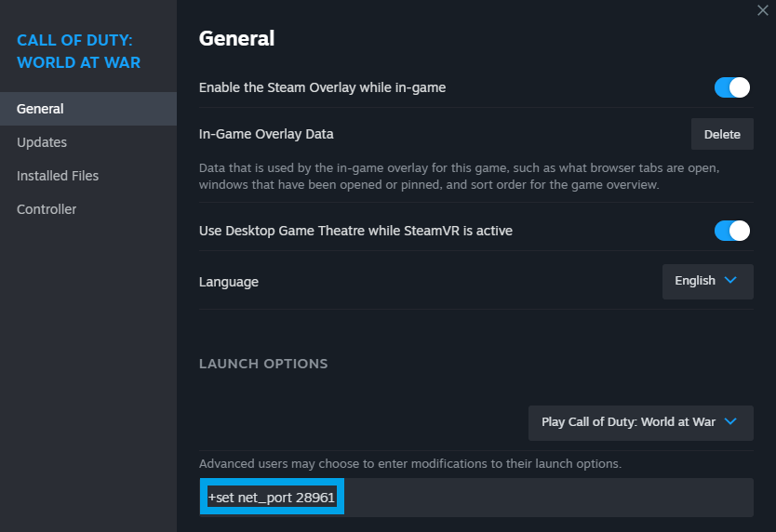Open the Language dropdown set to English
The height and width of the screenshot is (532, 776).
707,281
